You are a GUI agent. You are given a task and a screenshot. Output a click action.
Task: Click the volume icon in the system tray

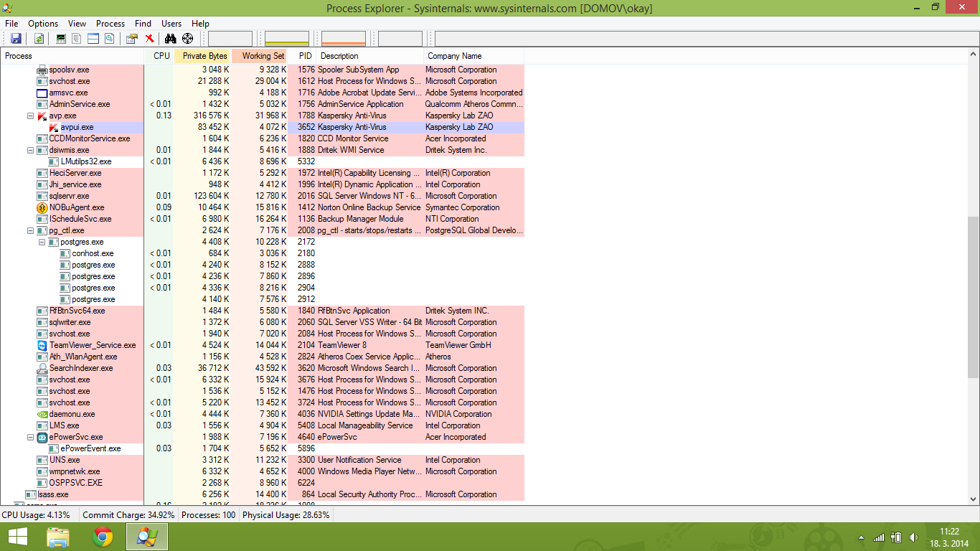(913, 537)
